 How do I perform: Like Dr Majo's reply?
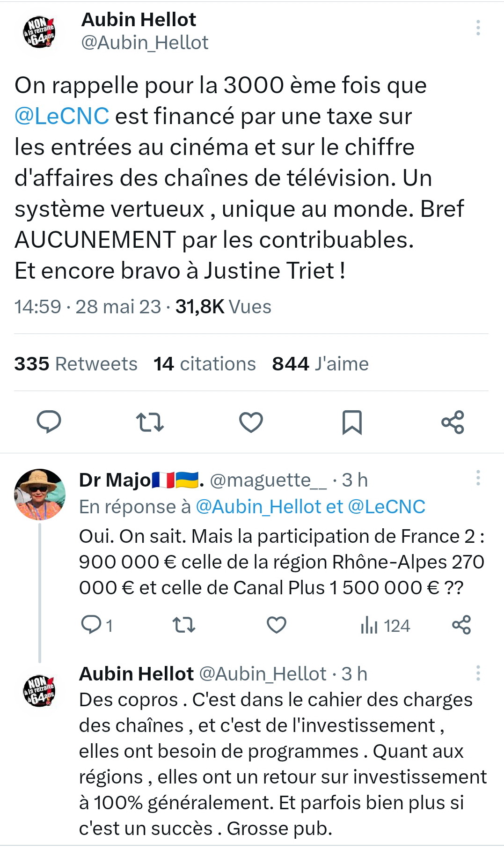tap(276, 625)
